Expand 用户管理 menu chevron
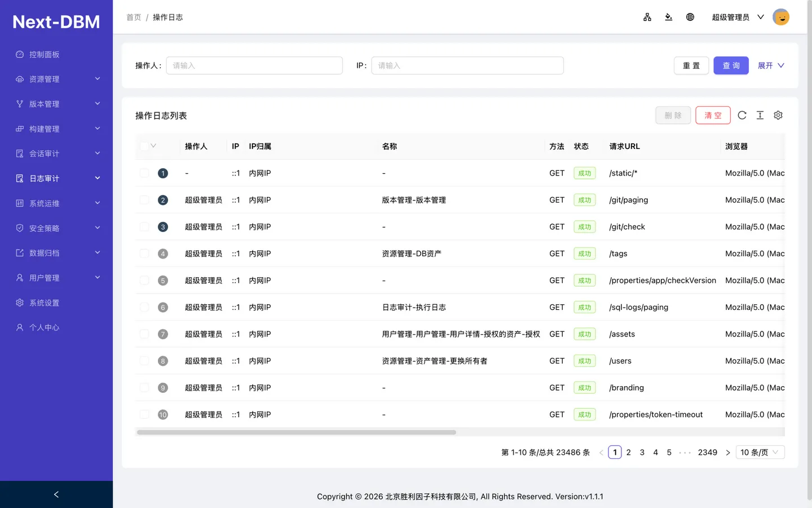812x508 pixels. tap(98, 278)
